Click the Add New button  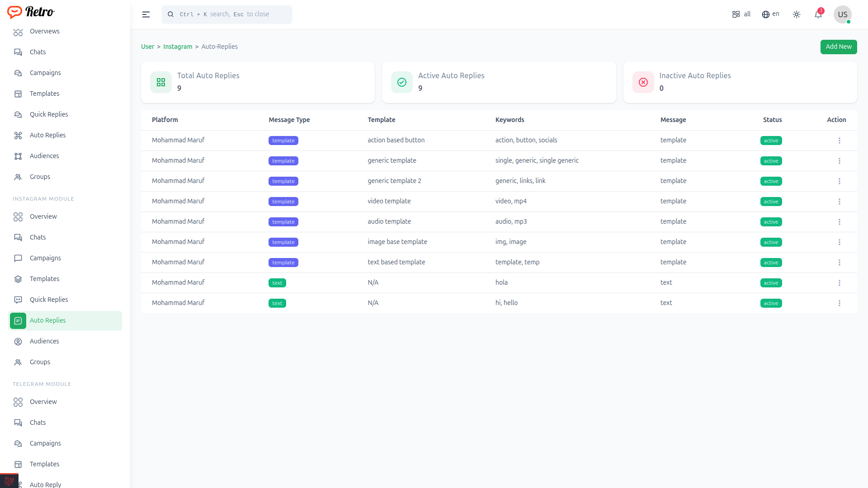838,47
